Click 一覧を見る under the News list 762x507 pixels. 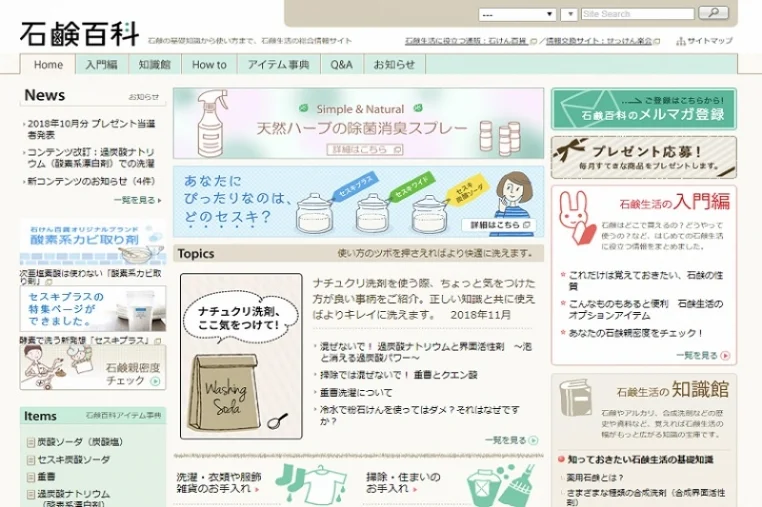(x=137, y=200)
